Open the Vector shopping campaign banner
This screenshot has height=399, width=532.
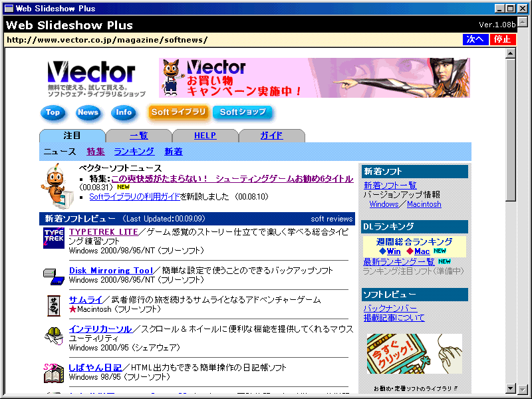(x=314, y=78)
